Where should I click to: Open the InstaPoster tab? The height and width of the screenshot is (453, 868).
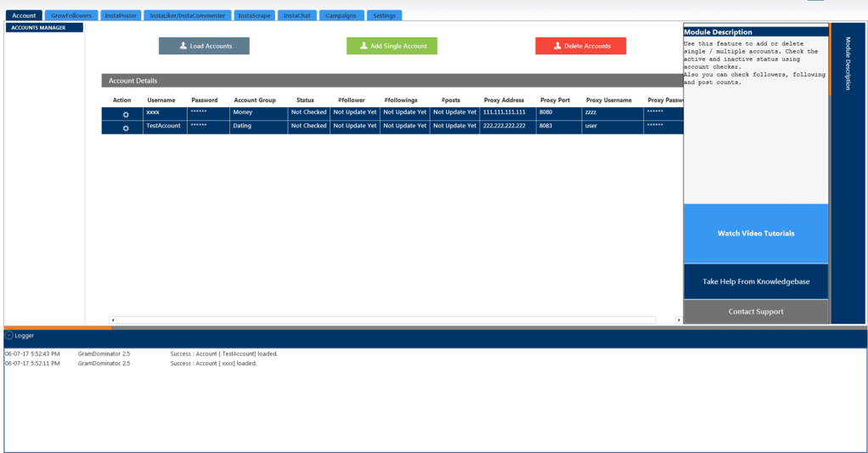click(121, 15)
